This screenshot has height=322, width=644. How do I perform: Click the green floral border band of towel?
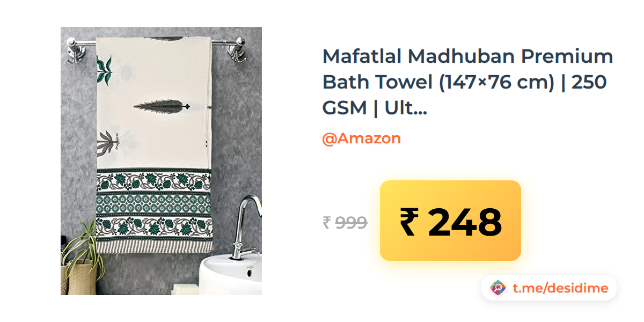pos(154,204)
